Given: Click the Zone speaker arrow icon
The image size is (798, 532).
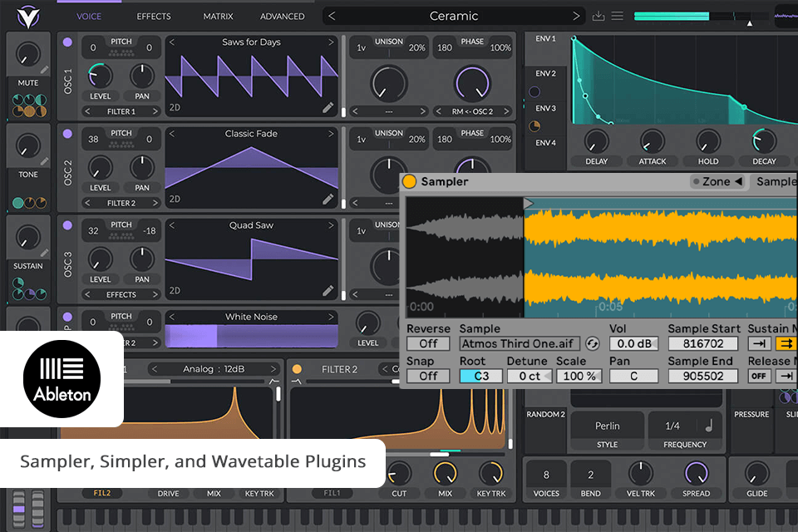Looking at the screenshot, I should [738, 181].
